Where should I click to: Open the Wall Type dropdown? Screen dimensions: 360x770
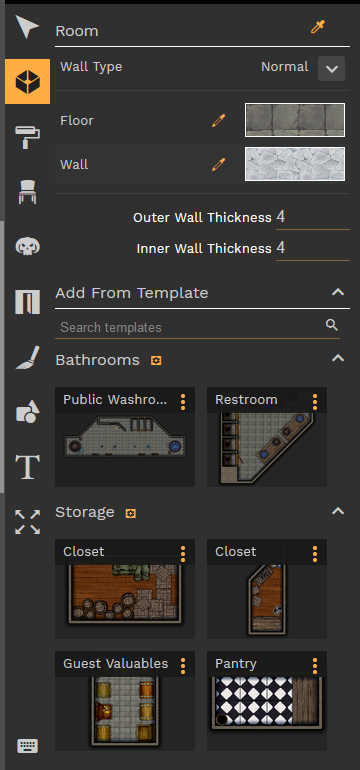332,68
